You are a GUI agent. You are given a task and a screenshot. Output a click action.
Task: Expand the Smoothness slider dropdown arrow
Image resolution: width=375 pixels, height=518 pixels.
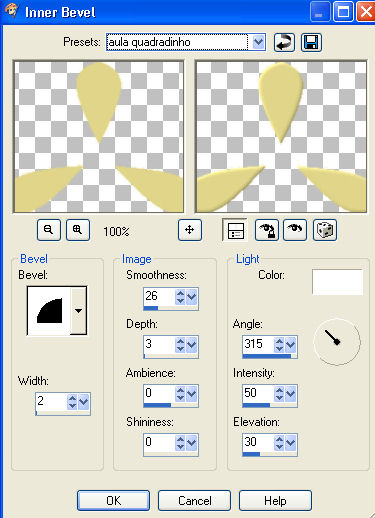(x=191, y=296)
